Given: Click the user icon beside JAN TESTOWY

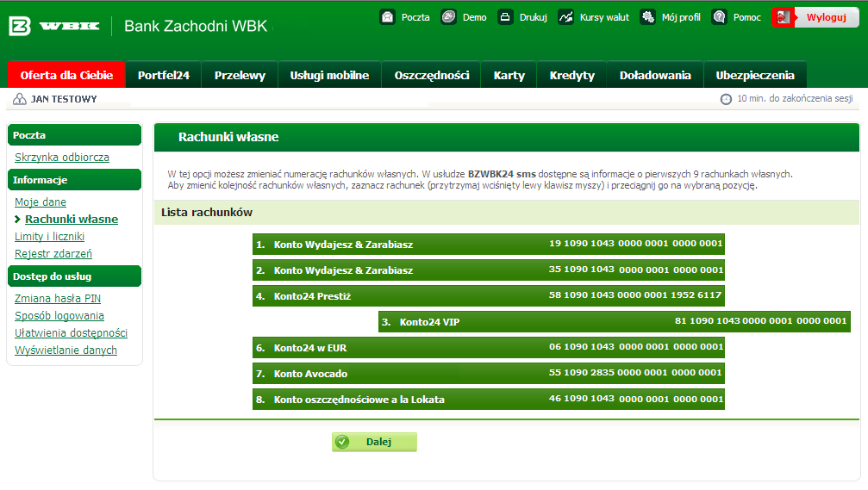Looking at the screenshot, I should [x=19, y=99].
